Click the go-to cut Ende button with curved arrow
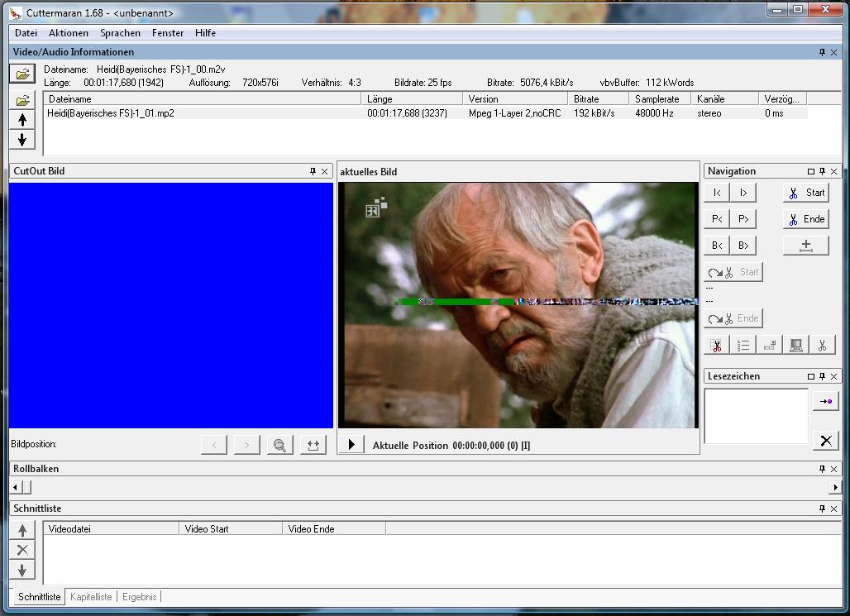850x616 pixels. [x=733, y=318]
